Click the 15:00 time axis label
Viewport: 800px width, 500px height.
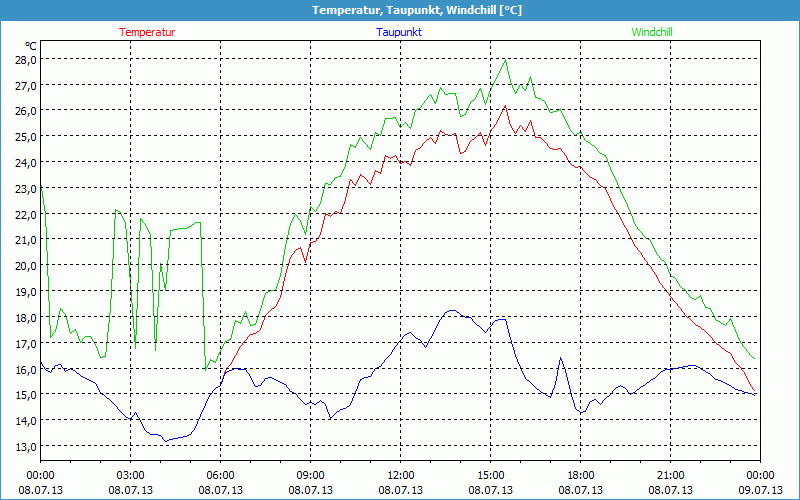[x=490, y=476]
